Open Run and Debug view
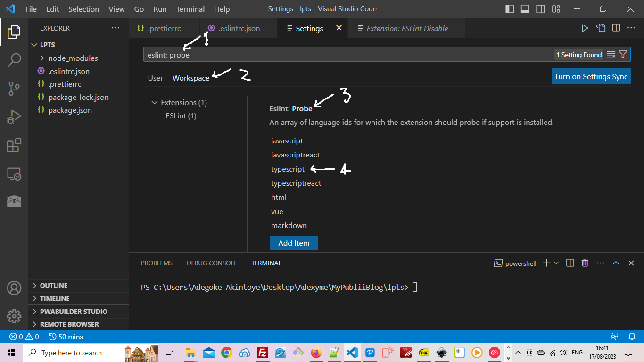Viewport: 644px width, 362px height. pyautogui.click(x=14, y=117)
